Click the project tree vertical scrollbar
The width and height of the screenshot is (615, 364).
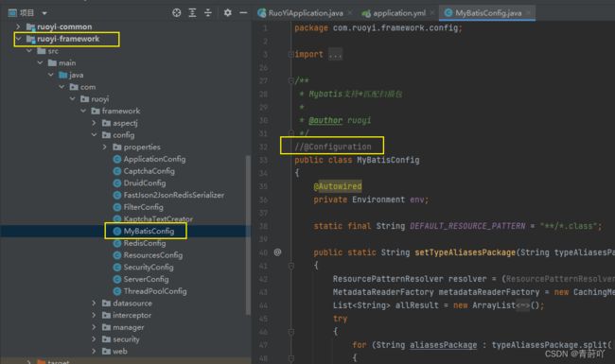[x=248, y=235]
